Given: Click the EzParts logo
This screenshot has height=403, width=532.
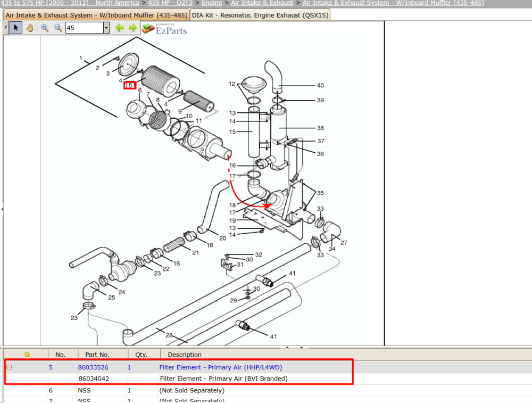Looking at the screenshot, I should click(x=164, y=29).
